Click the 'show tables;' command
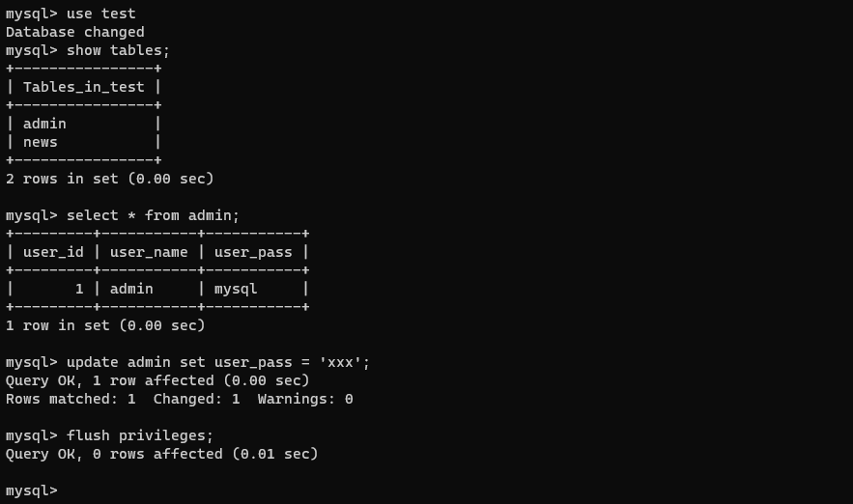Image resolution: width=853 pixels, height=504 pixels. pyautogui.click(x=118, y=50)
